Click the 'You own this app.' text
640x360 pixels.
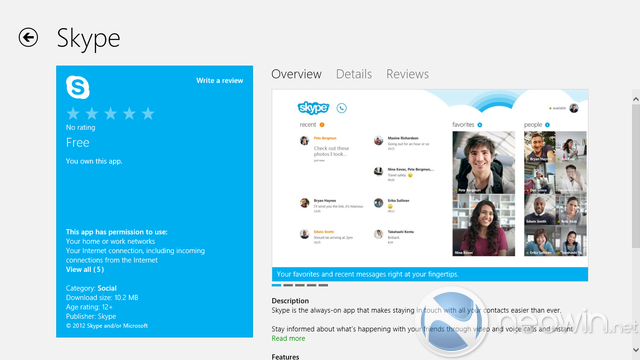click(94, 161)
